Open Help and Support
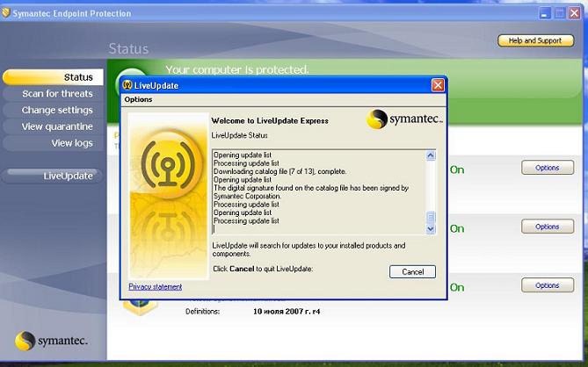588x367 pixels. click(x=535, y=40)
